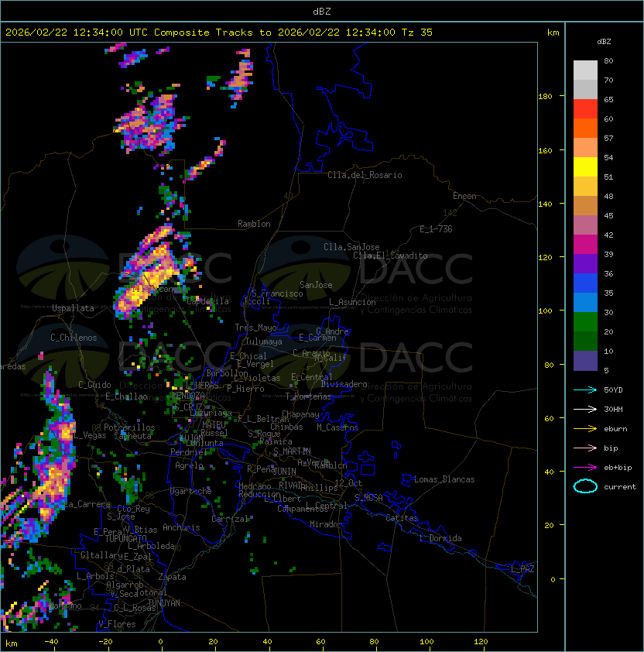Click the light gray 70-80 dBZ color swatch
The width and height of the screenshot is (644, 652).
pos(585,70)
